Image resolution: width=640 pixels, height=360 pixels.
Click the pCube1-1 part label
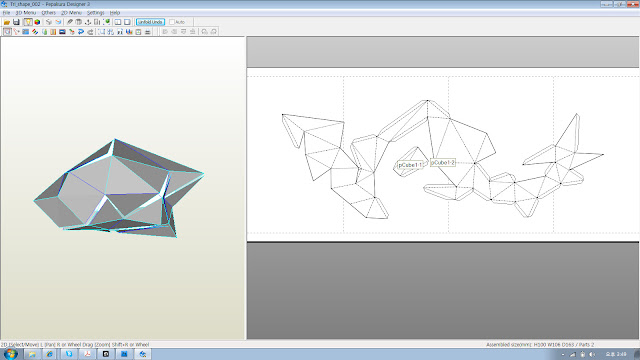[x=411, y=165]
